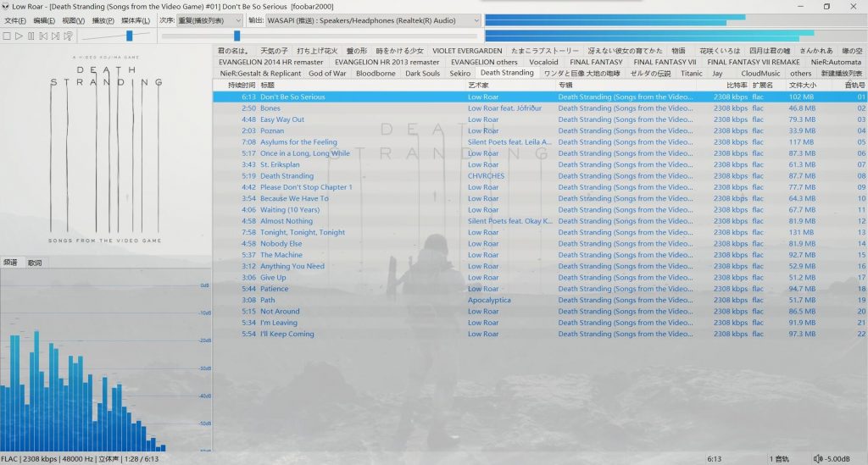
Task: Open the 君の名は。 playlist tab
Action: (x=233, y=51)
